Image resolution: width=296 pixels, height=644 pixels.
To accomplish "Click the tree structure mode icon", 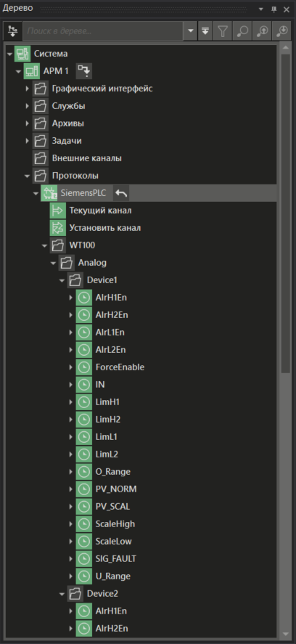I will [x=13, y=31].
